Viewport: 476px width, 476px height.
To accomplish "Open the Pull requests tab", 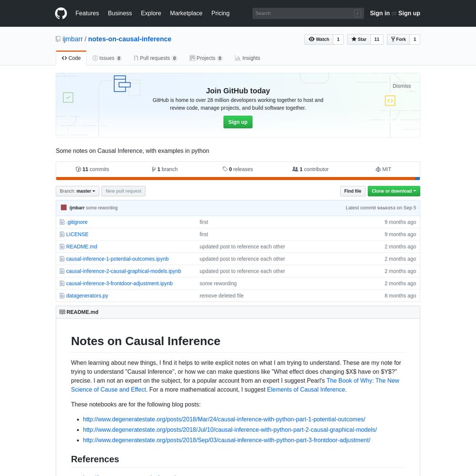I will point(156,58).
